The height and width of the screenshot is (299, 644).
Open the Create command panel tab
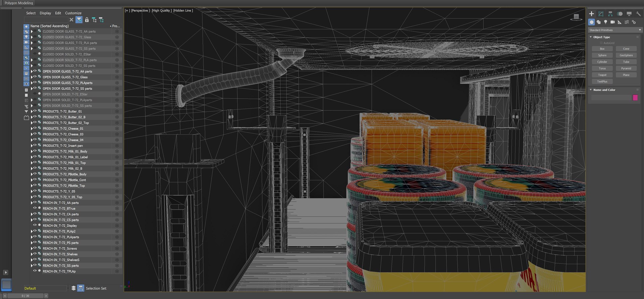[591, 14]
